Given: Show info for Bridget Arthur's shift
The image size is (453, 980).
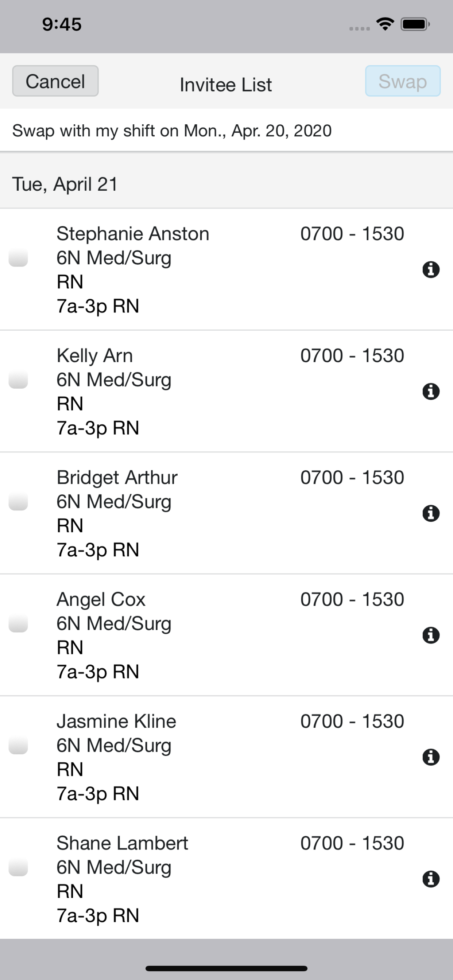Looking at the screenshot, I should (x=431, y=514).
